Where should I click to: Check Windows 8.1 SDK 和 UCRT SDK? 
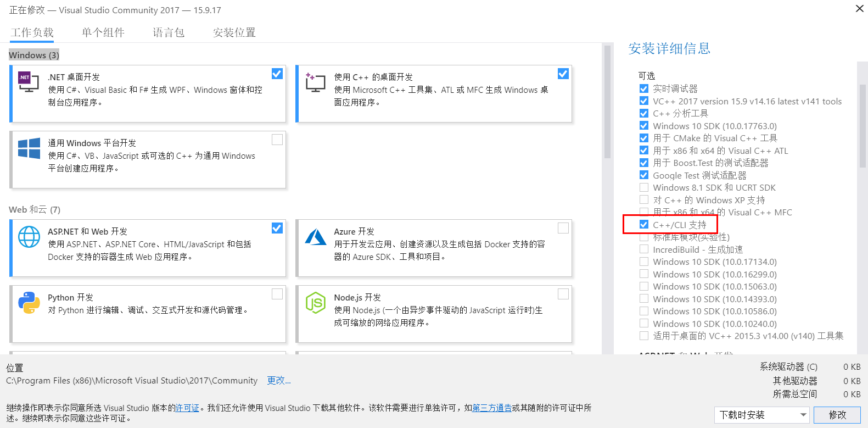coord(644,187)
